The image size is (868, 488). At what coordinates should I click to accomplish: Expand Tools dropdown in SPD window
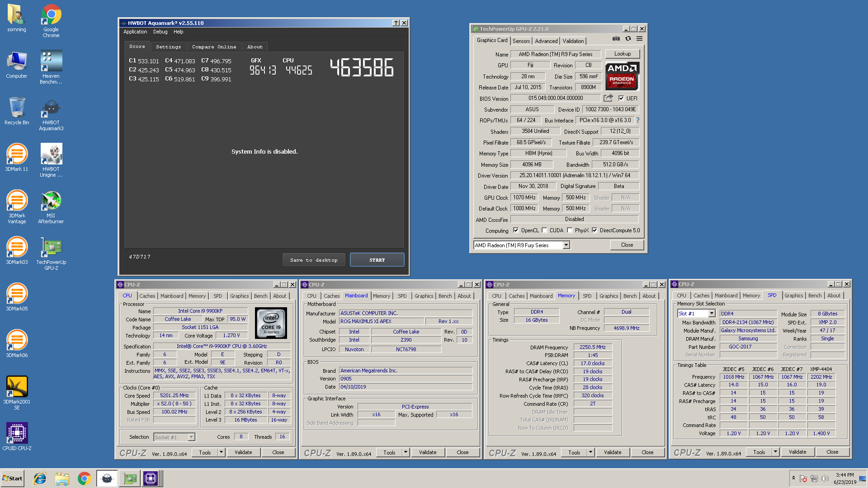(x=776, y=452)
